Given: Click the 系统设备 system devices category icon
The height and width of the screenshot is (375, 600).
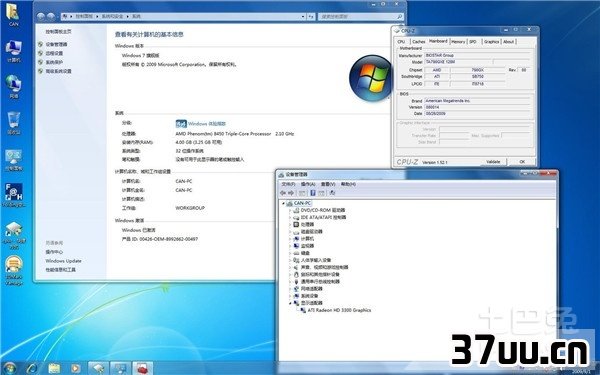Looking at the screenshot, I should pos(296,296).
